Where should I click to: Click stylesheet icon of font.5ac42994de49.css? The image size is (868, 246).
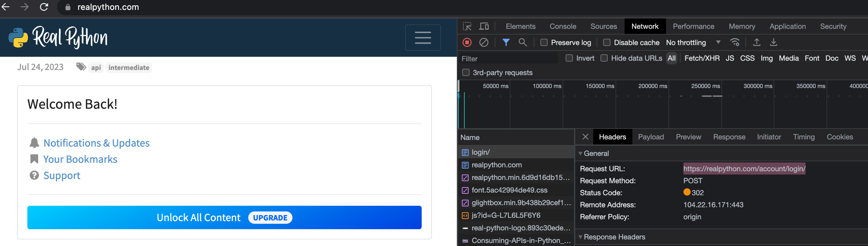pos(465,190)
